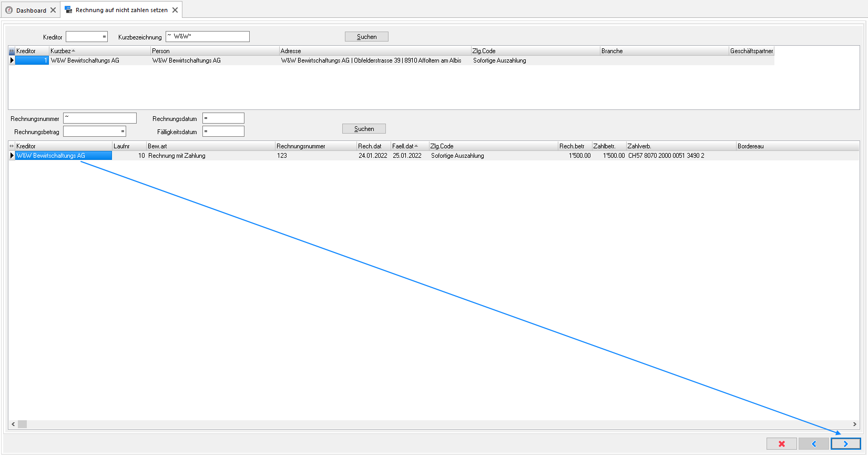Sort creditor table by Kurzbez column
Image resolution: width=868 pixels, height=456 pixels.
tap(100, 51)
